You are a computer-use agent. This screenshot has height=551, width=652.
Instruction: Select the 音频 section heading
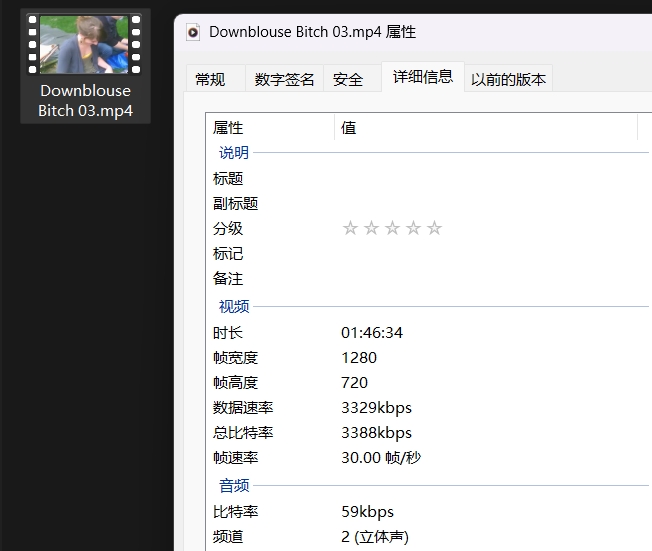point(234,485)
